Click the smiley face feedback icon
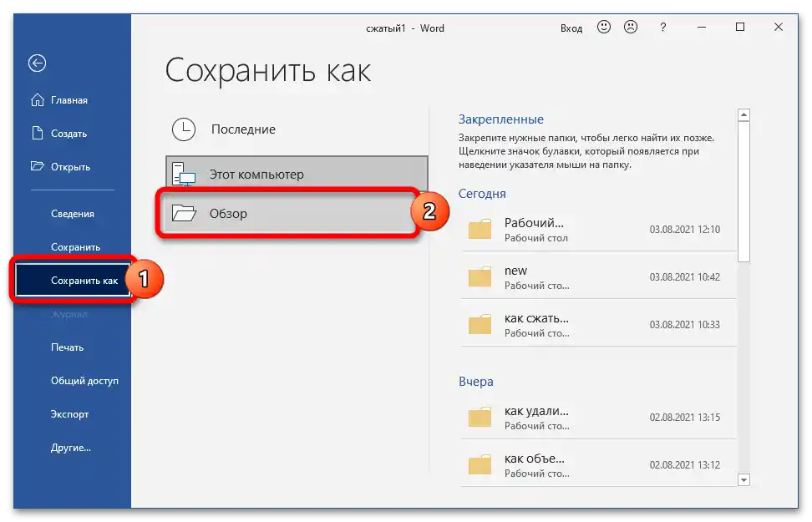The width and height of the screenshot is (812, 522). click(604, 27)
